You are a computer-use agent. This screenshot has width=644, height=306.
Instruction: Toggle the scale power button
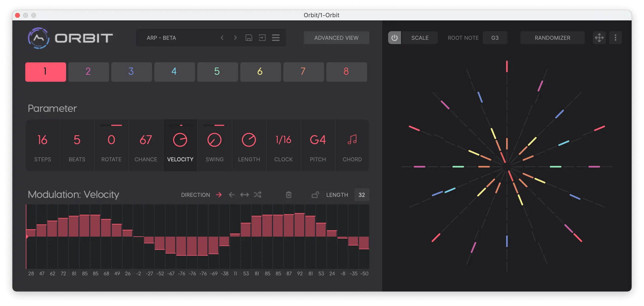point(394,38)
